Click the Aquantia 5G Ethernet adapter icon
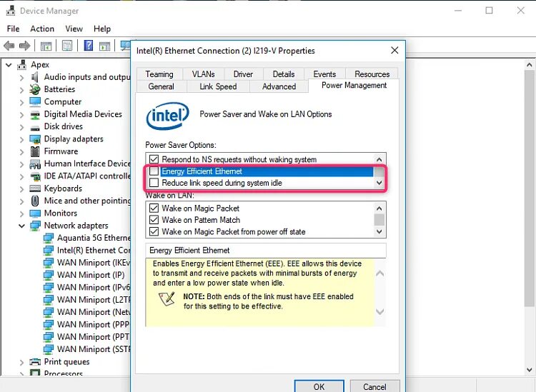The image size is (536, 392). [48, 238]
